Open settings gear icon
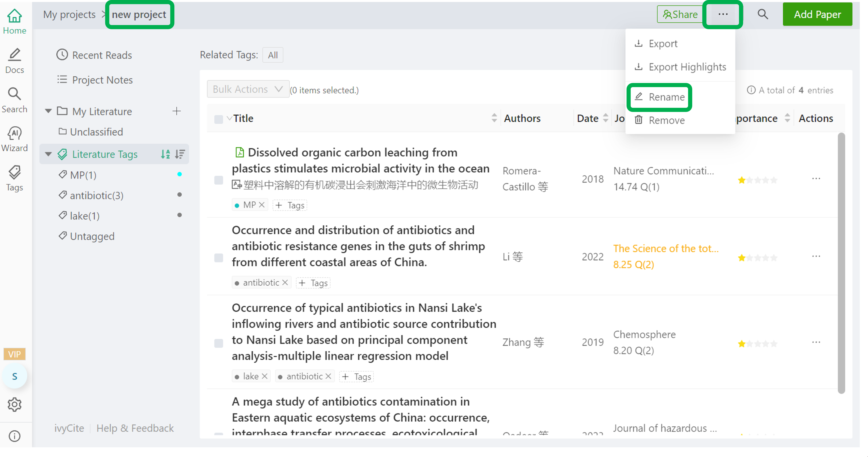 click(14, 405)
